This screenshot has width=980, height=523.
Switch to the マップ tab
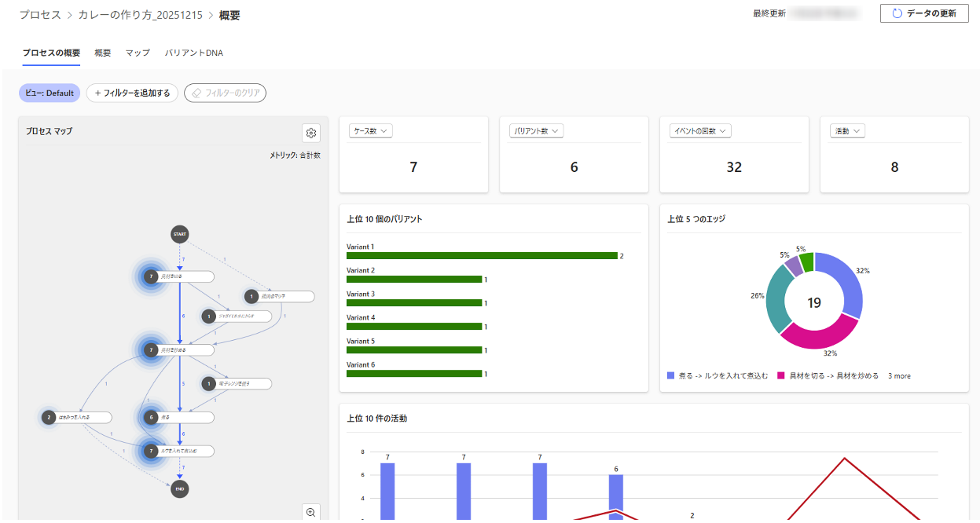pyautogui.click(x=138, y=53)
